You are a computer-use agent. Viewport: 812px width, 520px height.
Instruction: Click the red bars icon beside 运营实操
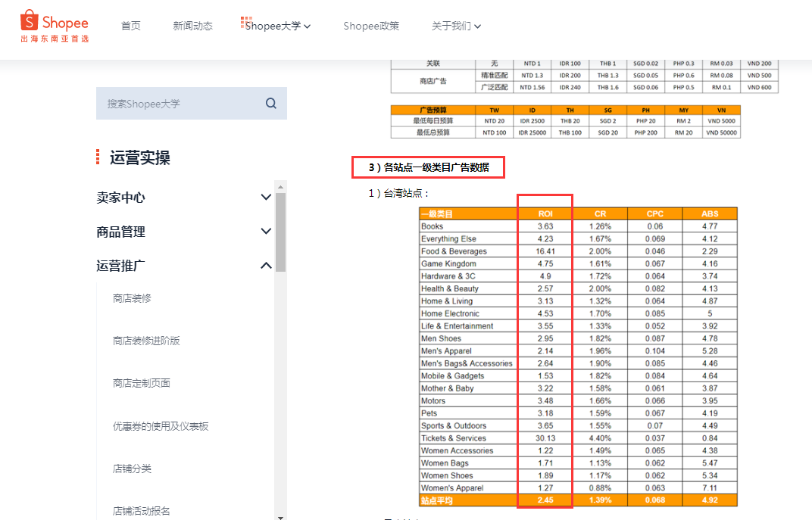[x=96, y=157]
